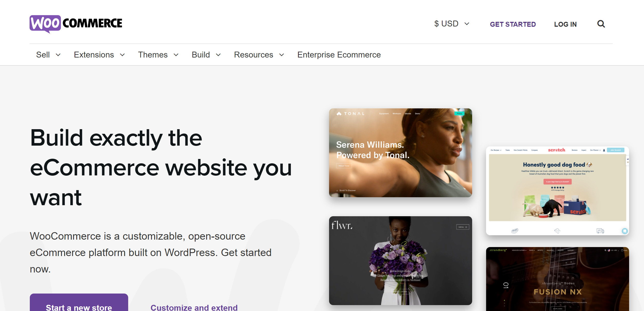Select Enterprise Ecommerce menu item
644x311 pixels.
click(x=339, y=54)
